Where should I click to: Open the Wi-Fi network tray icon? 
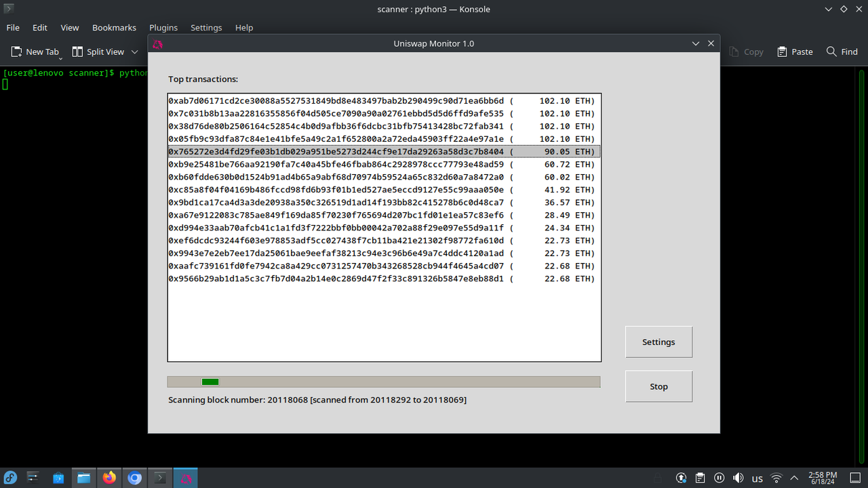click(x=777, y=478)
